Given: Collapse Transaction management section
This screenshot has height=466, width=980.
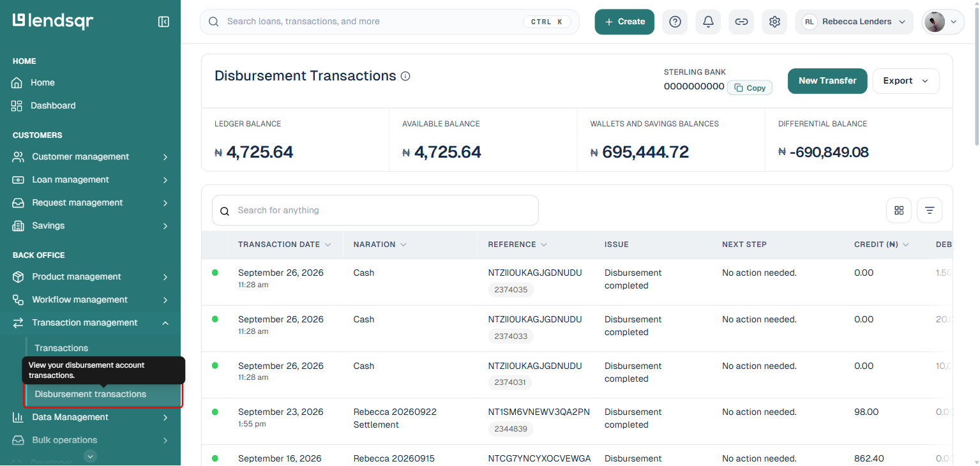Looking at the screenshot, I should (165, 323).
